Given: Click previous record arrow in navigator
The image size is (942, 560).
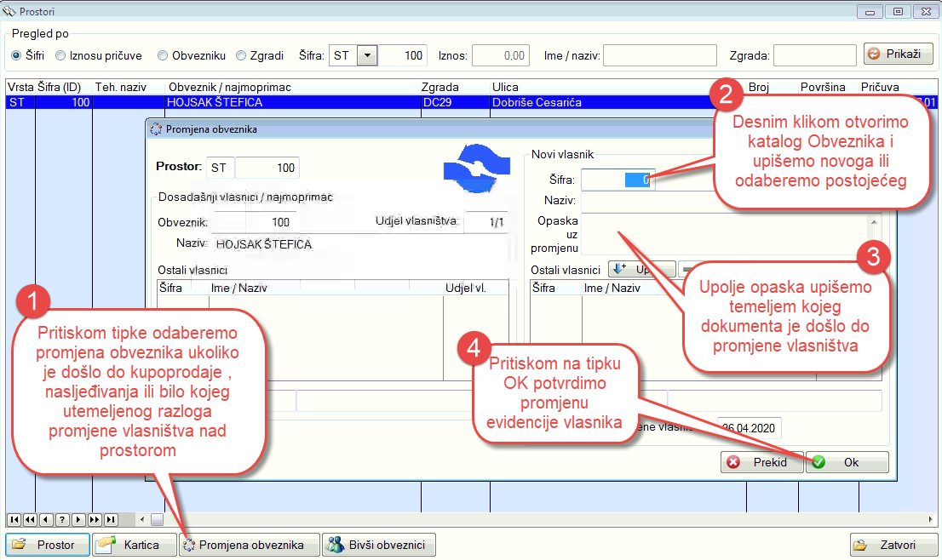Looking at the screenshot, I should coord(46,519).
